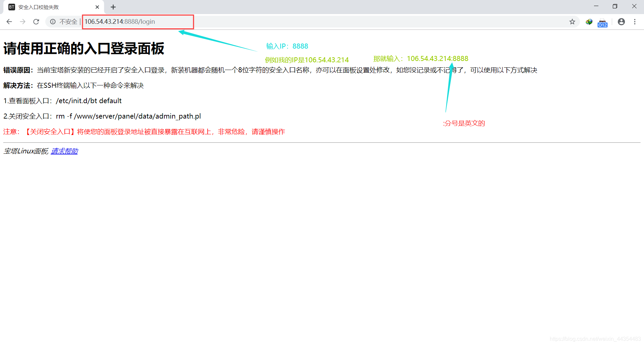Click the BT favicon on the tab
Screen dimensions: 644x345
[x=11, y=7]
